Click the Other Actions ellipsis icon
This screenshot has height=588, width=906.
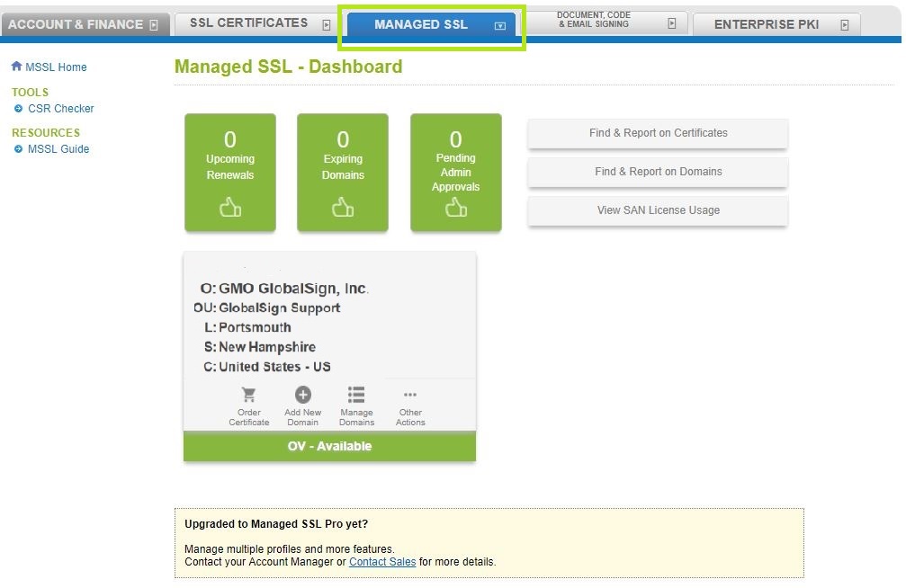(x=410, y=396)
